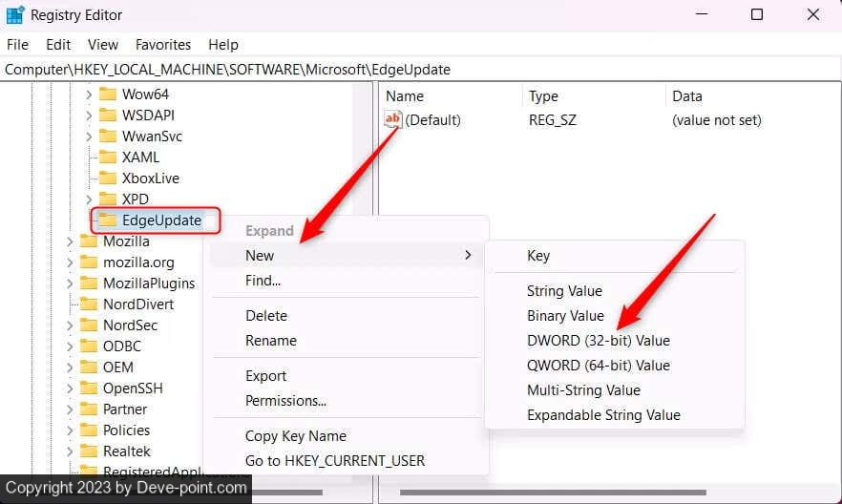This screenshot has height=504, width=842.
Task: Click the Registry Editor app icon in title bar
Action: coord(15,15)
